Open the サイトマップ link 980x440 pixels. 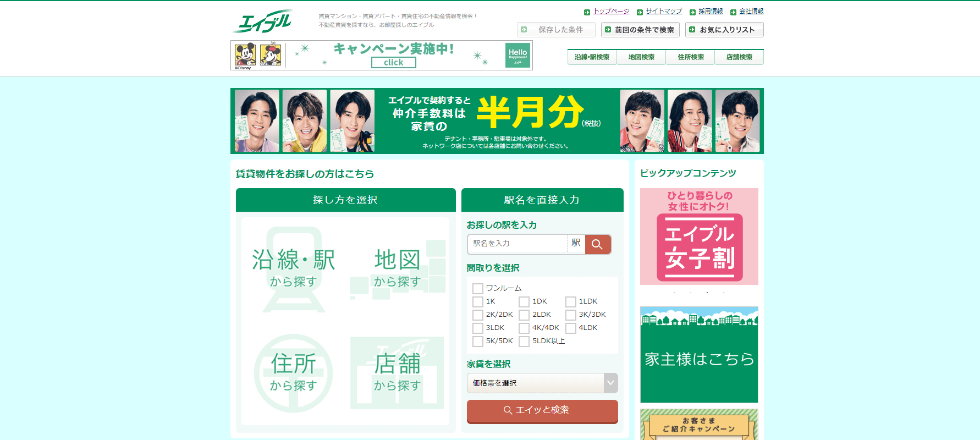pyautogui.click(x=664, y=11)
